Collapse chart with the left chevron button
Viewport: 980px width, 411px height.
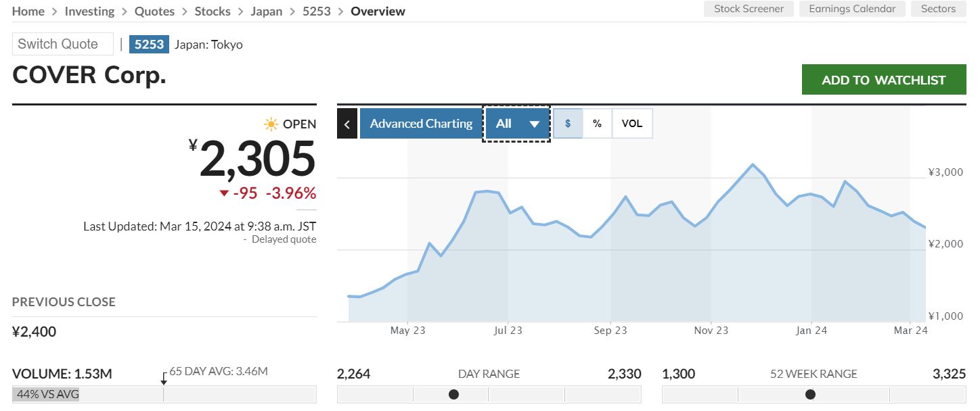[x=347, y=124]
